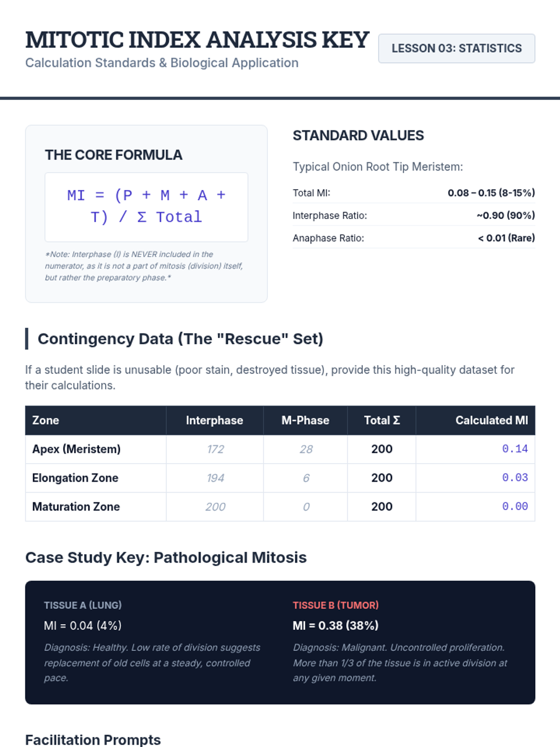
Task: Click the Tissue A (Lung) heading
Action: [x=83, y=605]
